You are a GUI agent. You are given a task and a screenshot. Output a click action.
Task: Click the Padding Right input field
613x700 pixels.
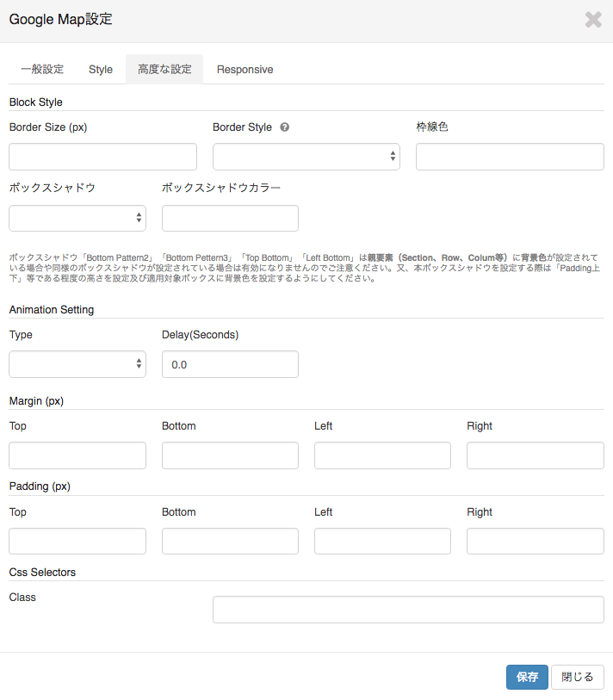pos(536,541)
